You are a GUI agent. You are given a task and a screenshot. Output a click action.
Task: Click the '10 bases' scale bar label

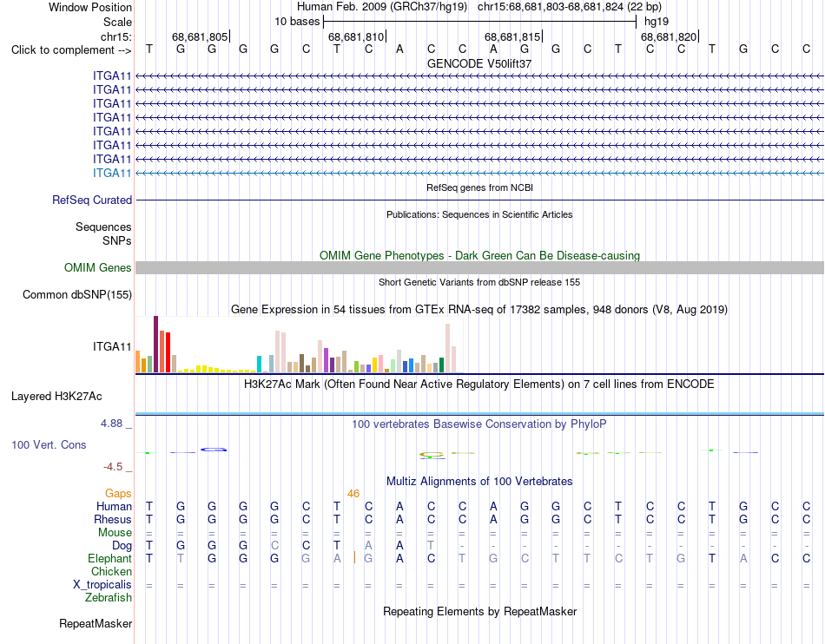tap(297, 22)
